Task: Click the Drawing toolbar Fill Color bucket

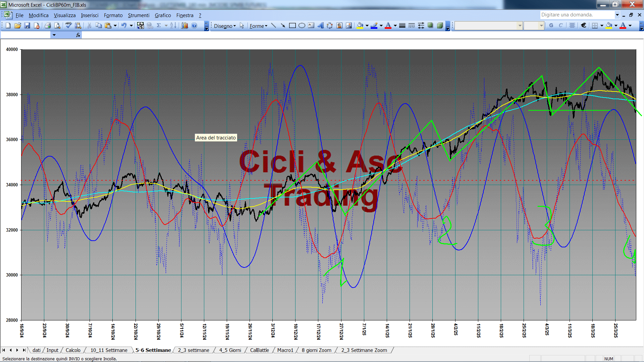Action: click(x=360, y=25)
